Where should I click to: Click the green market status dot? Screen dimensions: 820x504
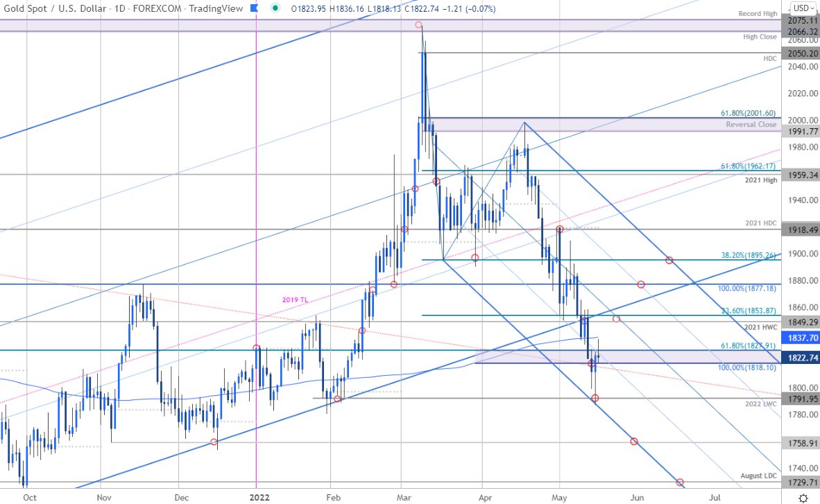[x=274, y=9]
